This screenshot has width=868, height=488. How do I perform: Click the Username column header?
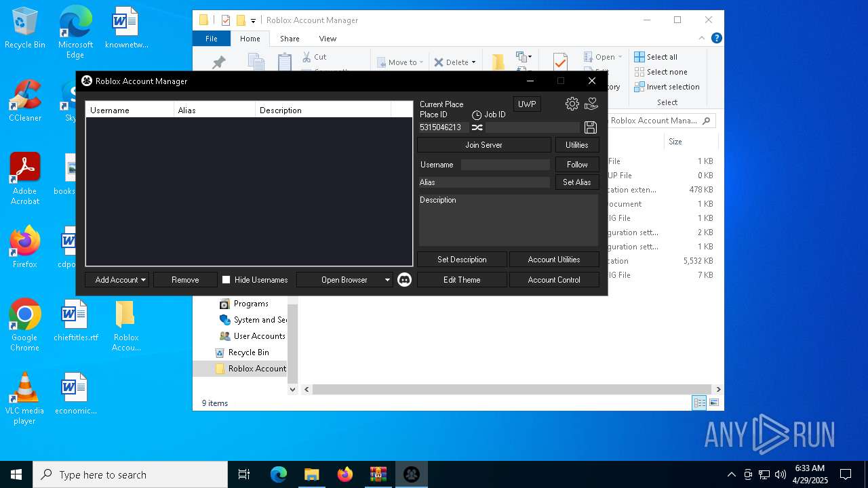(x=130, y=110)
